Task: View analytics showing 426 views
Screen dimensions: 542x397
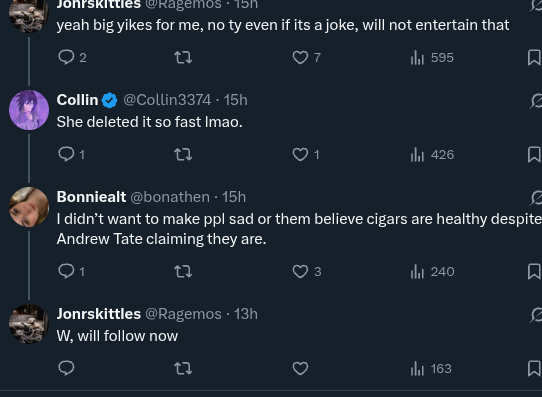Action: point(432,154)
